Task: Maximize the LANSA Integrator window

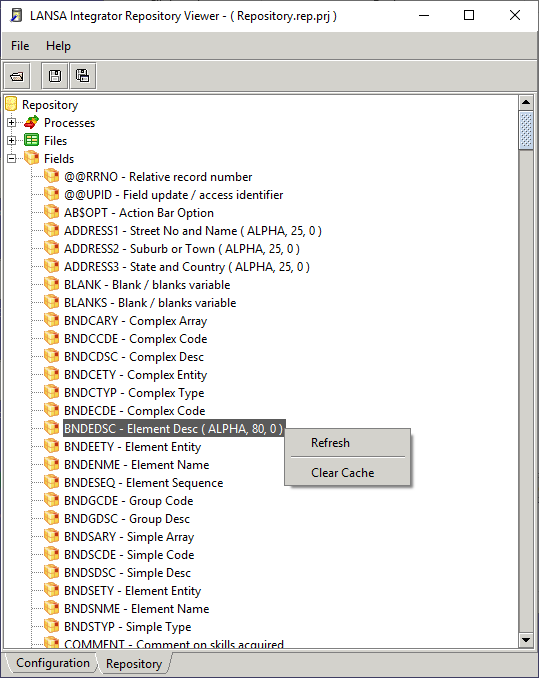Action: click(x=469, y=16)
